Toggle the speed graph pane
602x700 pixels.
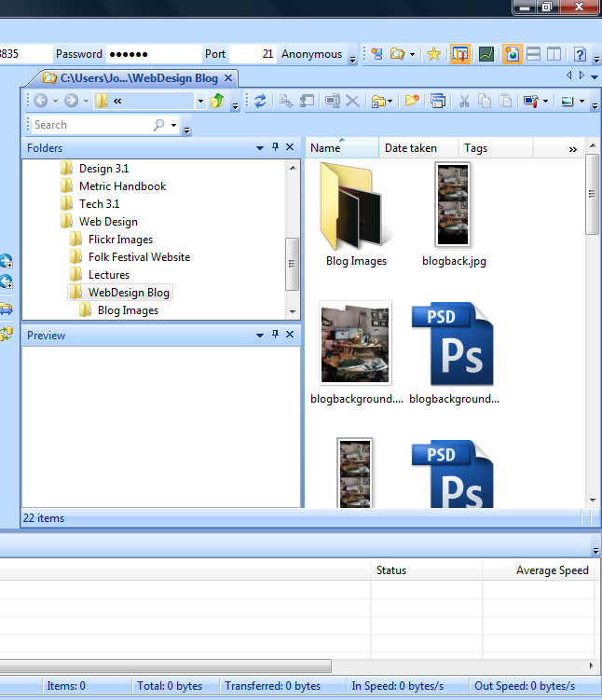tap(486, 54)
